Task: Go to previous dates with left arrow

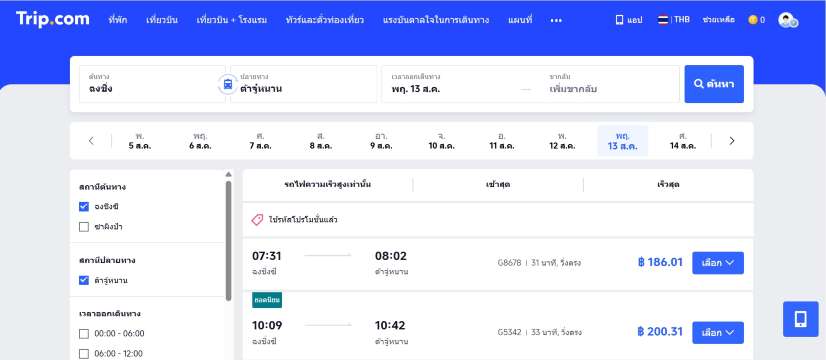Action: pyautogui.click(x=91, y=141)
